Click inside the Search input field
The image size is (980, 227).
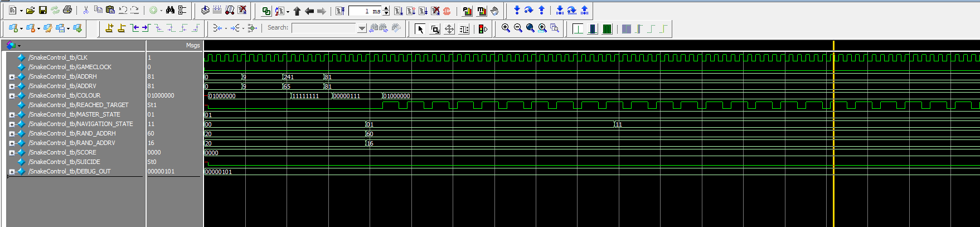click(323, 28)
